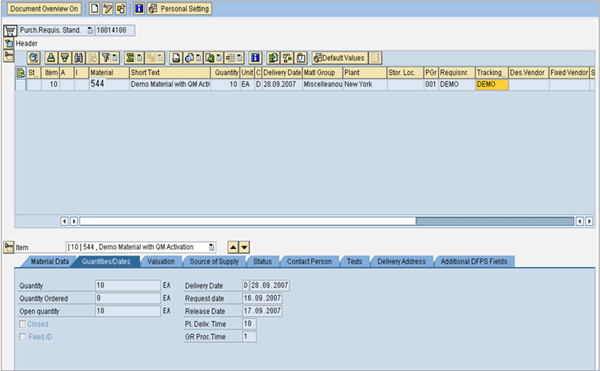Switch to the Status tab

pos(262,262)
